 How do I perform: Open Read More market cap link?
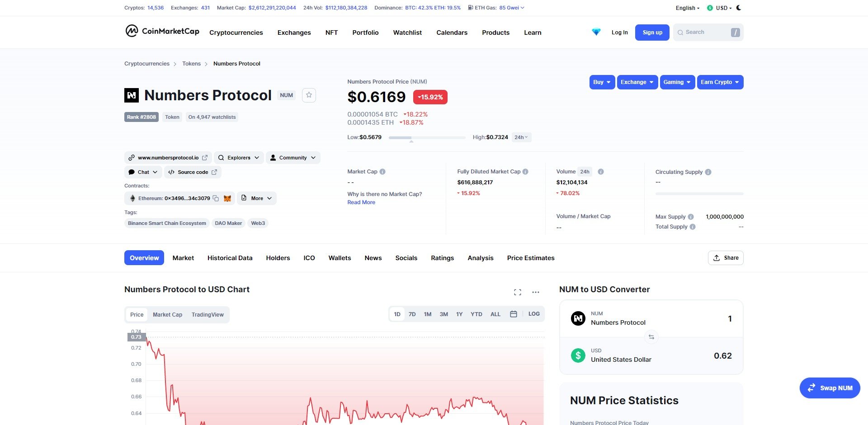(361, 202)
